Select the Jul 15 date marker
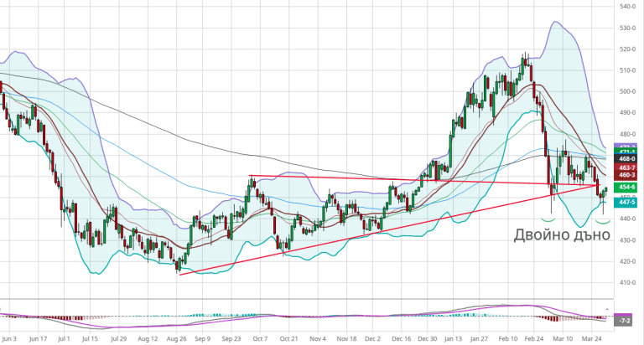This screenshot has height=345, width=644. pos(92,339)
